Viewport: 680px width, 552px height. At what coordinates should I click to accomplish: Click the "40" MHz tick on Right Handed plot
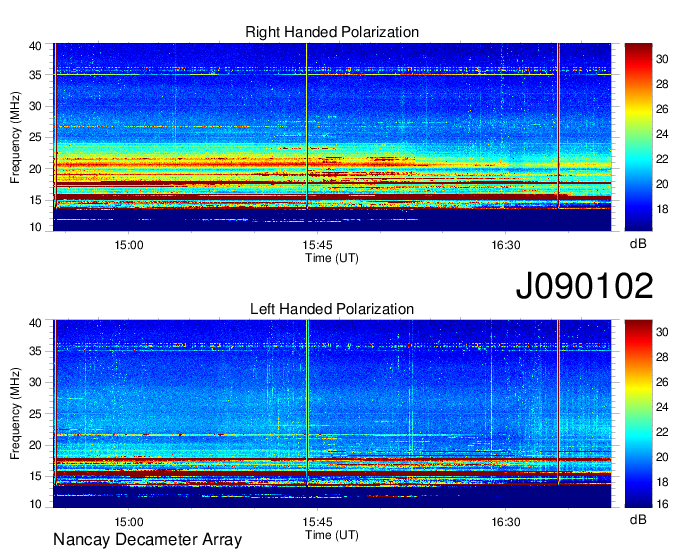[x=35, y=46]
